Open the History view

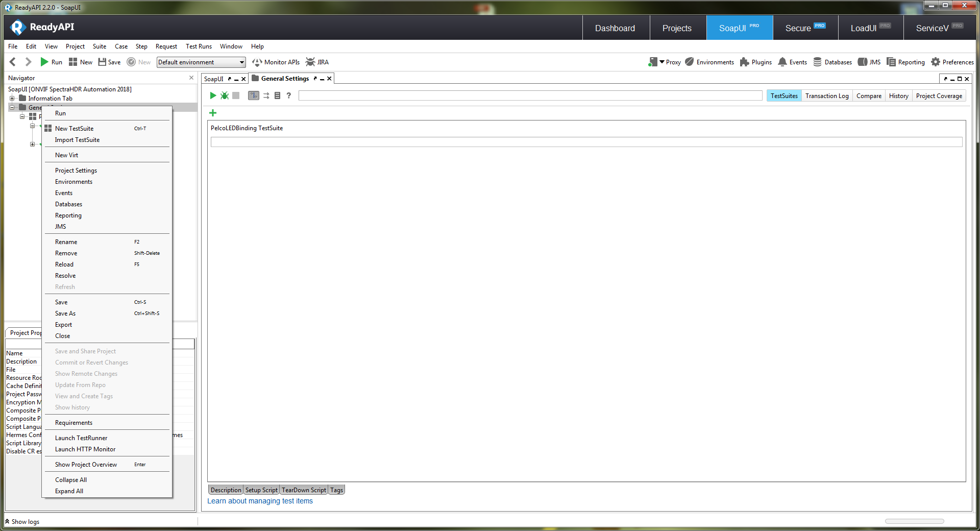898,96
